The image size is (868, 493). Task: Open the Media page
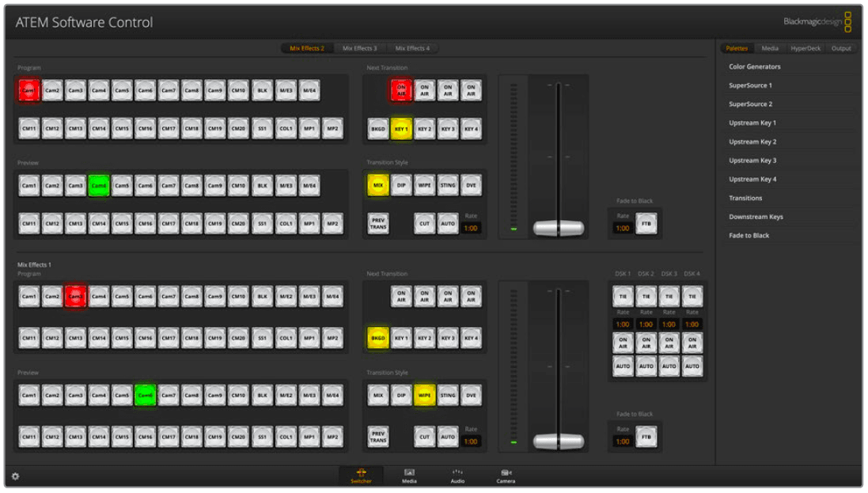[x=408, y=476]
